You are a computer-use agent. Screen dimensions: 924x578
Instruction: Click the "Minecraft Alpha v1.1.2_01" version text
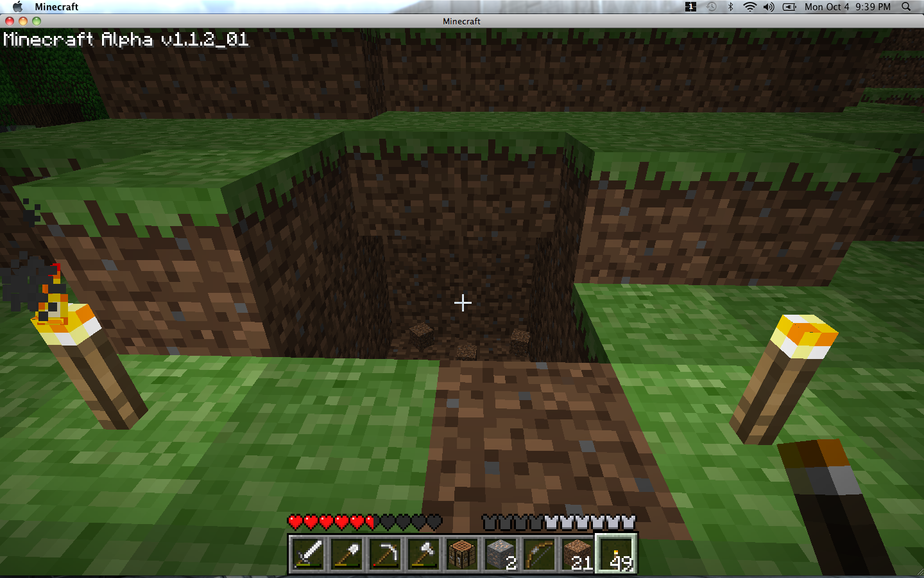126,39
